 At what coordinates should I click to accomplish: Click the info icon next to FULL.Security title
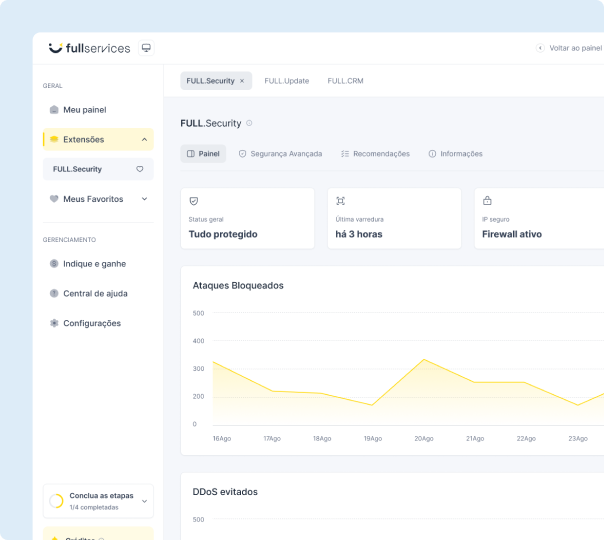pyautogui.click(x=249, y=123)
